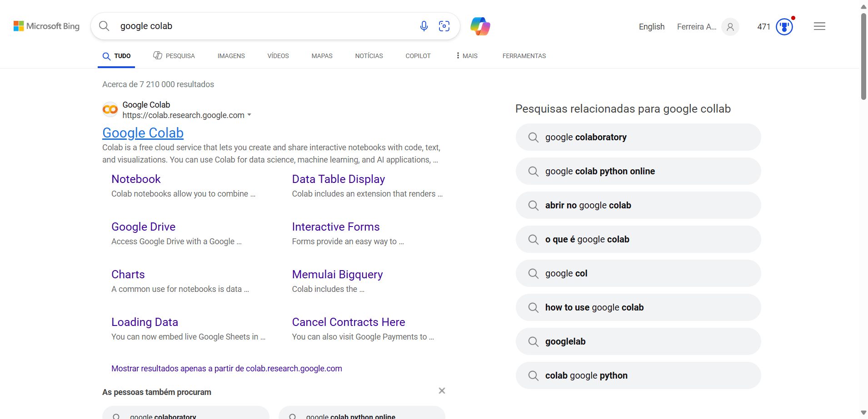
Task: Select related search 'abrir no google colab'
Action: [x=638, y=205]
